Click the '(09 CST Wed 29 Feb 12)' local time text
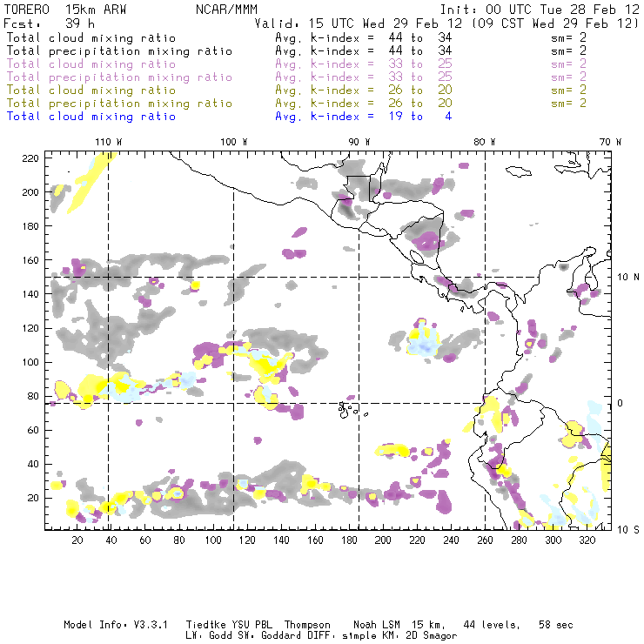Image resolution: width=644 pixels, height=644 pixels. pos(555,23)
